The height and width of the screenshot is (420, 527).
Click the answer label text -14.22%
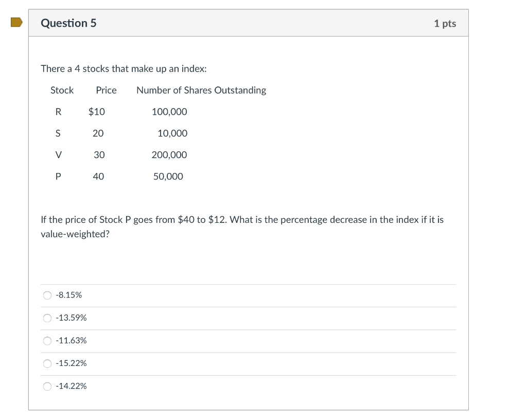point(71,385)
